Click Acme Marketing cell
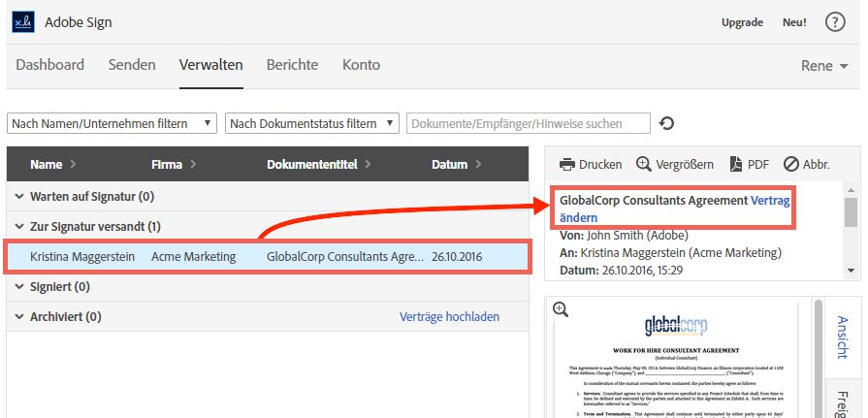The width and height of the screenshot is (868, 418). pyautogui.click(x=193, y=257)
